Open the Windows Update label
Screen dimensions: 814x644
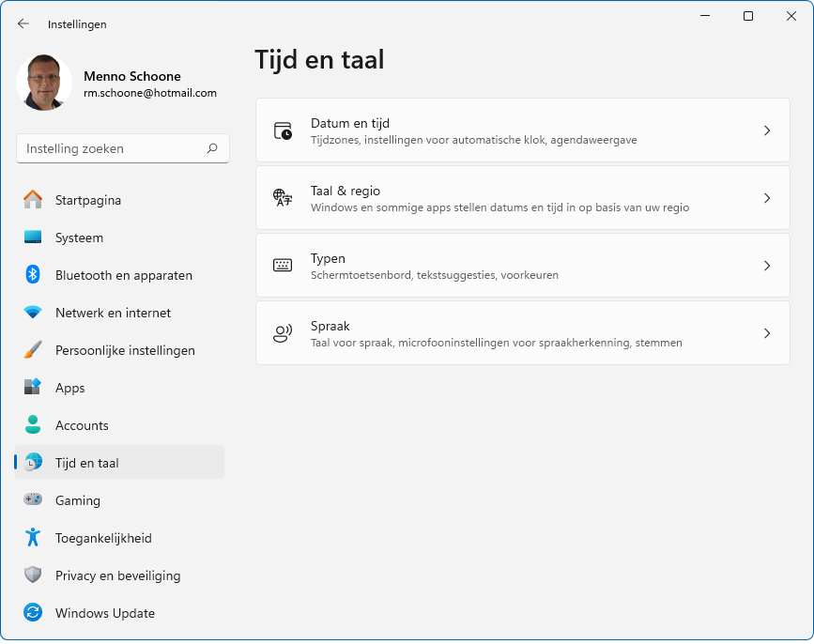[x=105, y=613]
